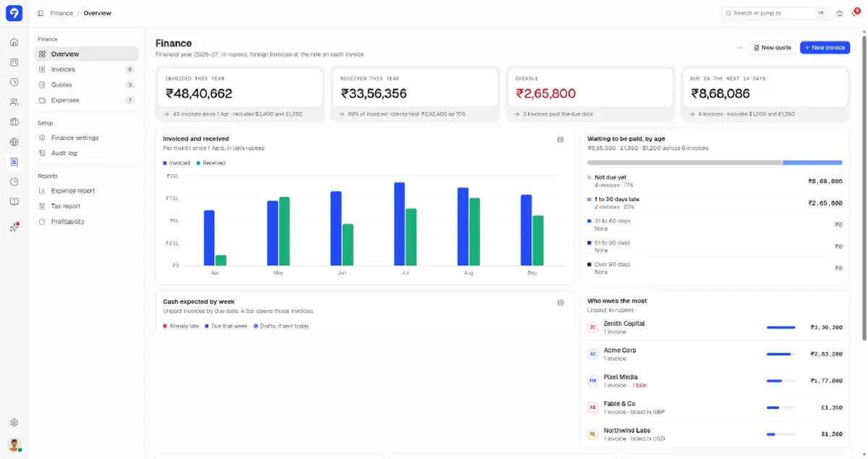Go to the Overview sidebar item
Image resolution: width=868 pixels, height=459 pixels.
point(86,54)
